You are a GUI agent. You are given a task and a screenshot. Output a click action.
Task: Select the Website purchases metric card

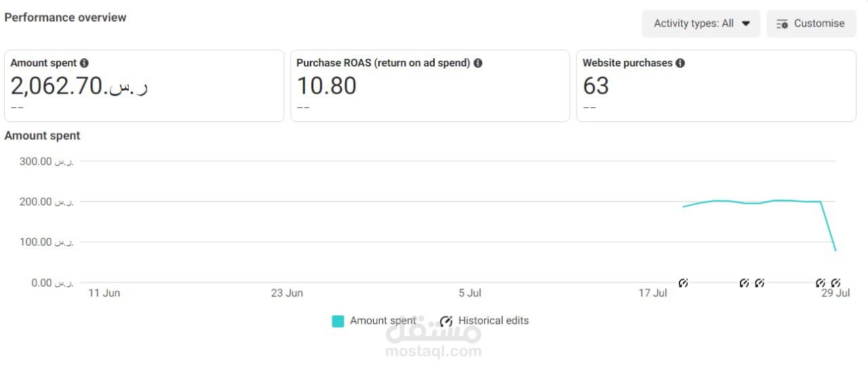[716, 86]
